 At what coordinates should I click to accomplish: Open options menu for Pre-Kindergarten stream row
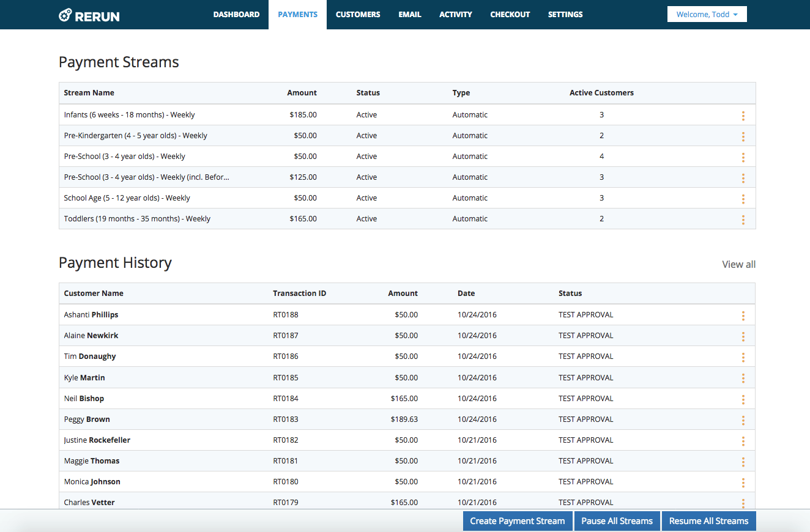click(743, 136)
